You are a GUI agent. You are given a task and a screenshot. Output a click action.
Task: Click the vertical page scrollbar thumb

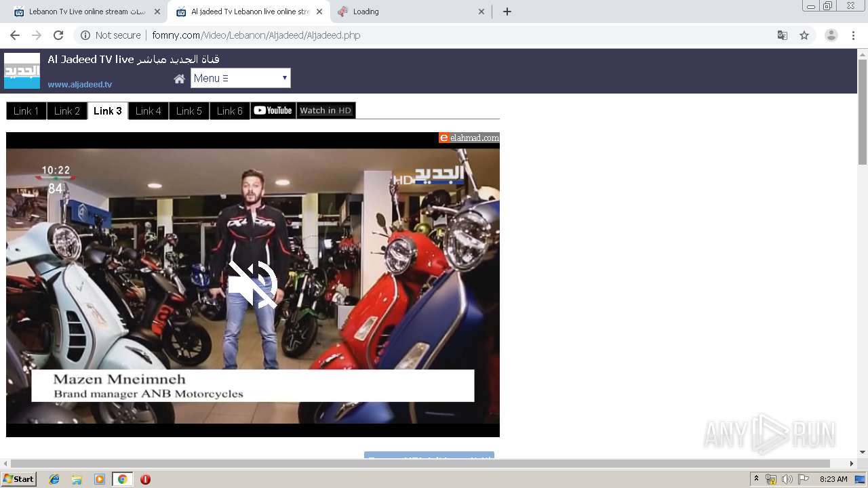pos(863,112)
